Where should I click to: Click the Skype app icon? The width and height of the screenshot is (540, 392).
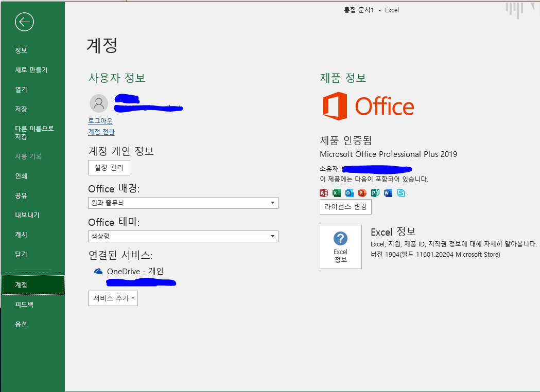tap(401, 193)
